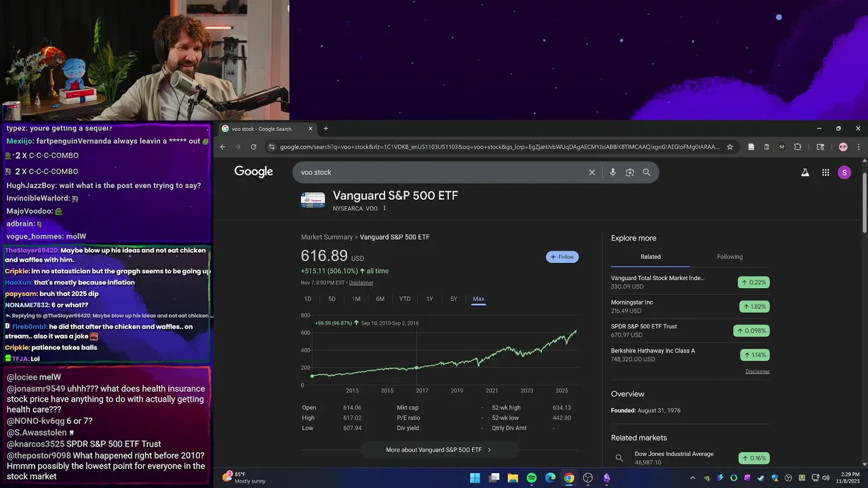The image size is (868, 488).
Task: Open the Disclaimer link under the price
Action: [361, 283]
